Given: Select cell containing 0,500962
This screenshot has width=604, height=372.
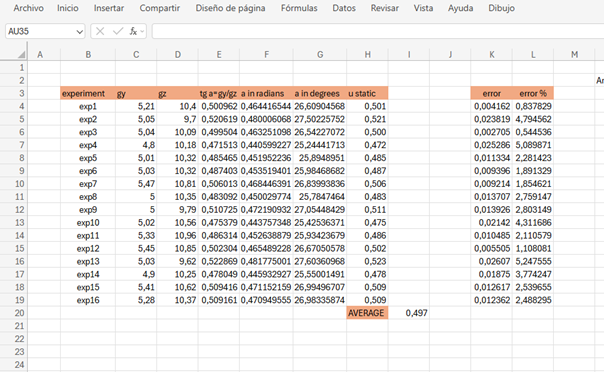Looking at the screenshot, I should (x=219, y=106).
